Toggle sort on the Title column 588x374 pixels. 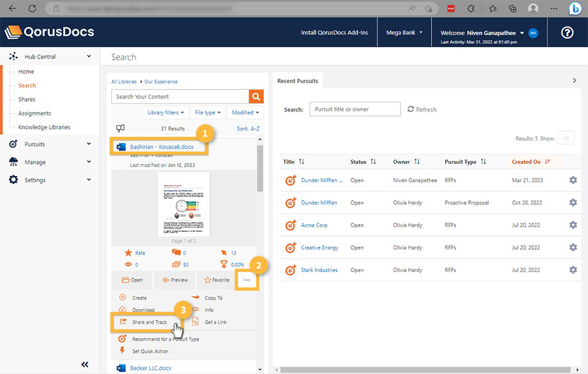tap(301, 162)
